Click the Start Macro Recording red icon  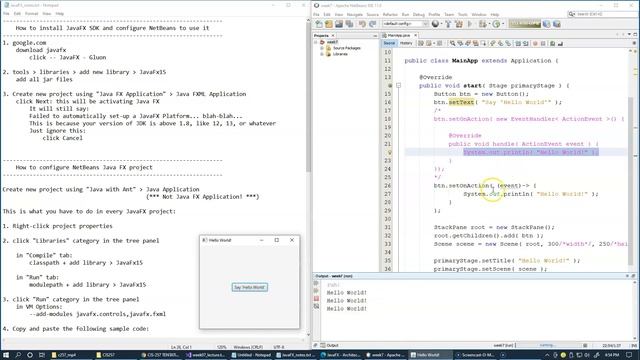point(535,43)
